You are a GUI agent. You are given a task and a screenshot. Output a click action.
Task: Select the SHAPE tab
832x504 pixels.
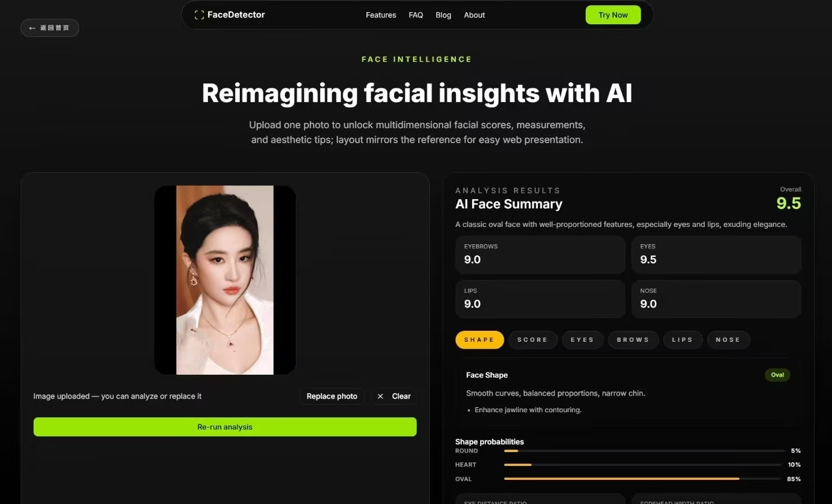tap(479, 339)
